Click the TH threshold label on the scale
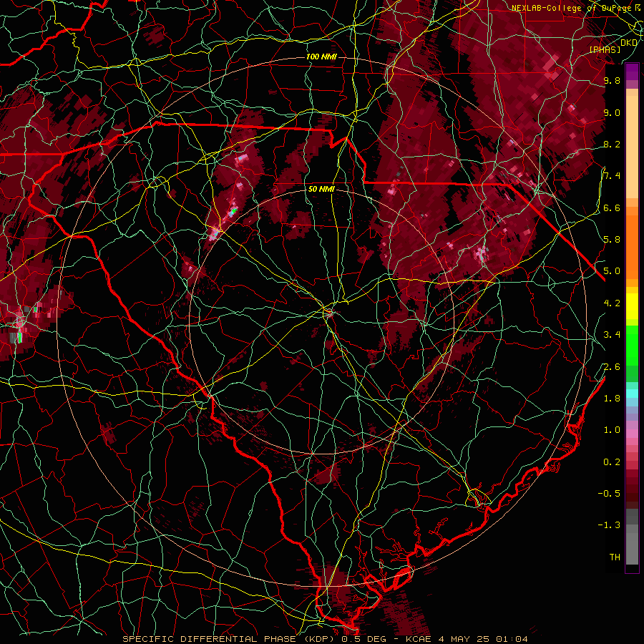The image size is (644, 644). pos(615,557)
